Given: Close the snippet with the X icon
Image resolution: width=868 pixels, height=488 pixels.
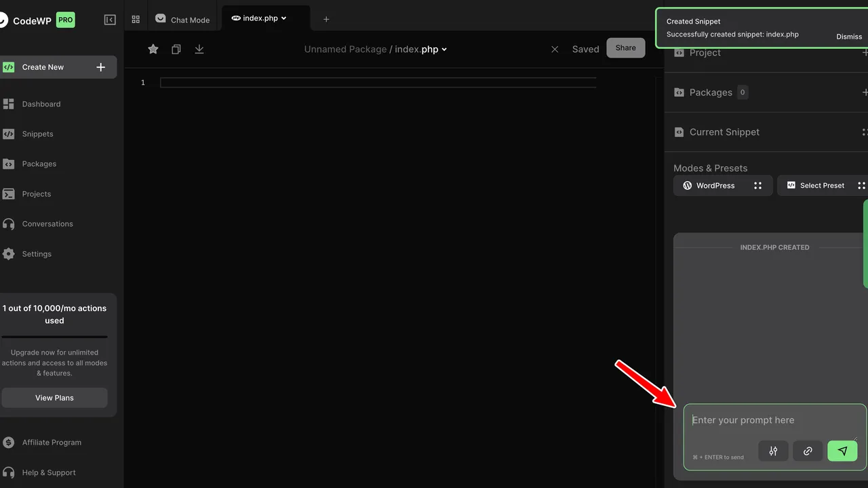Looking at the screenshot, I should pos(555,49).
